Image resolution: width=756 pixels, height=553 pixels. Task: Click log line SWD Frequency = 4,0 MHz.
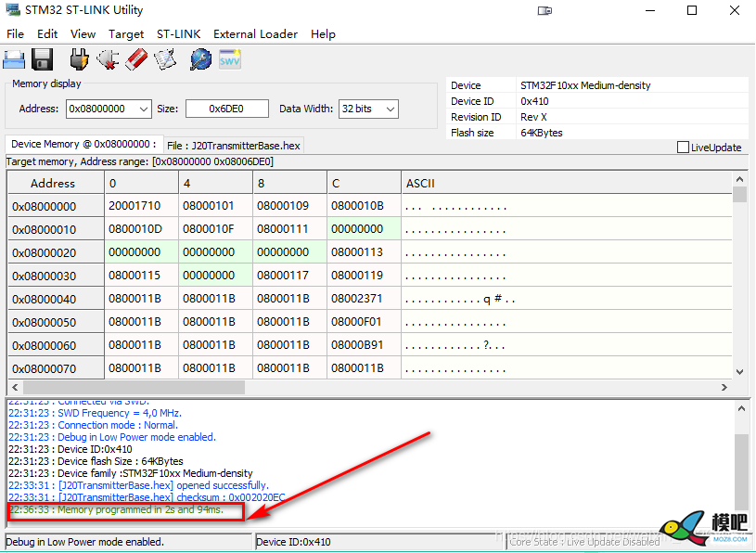click(95, 413)
